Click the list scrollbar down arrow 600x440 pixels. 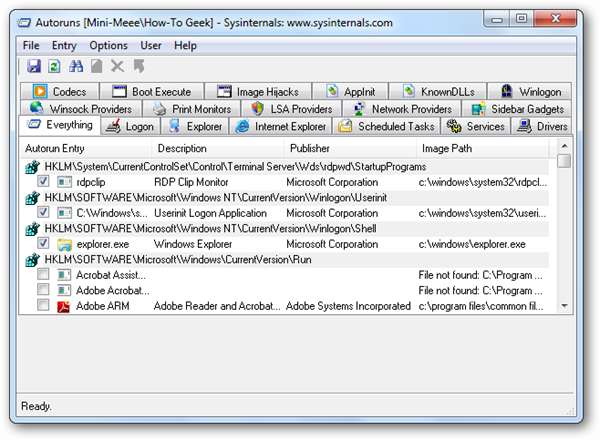(x=564, y=306)
